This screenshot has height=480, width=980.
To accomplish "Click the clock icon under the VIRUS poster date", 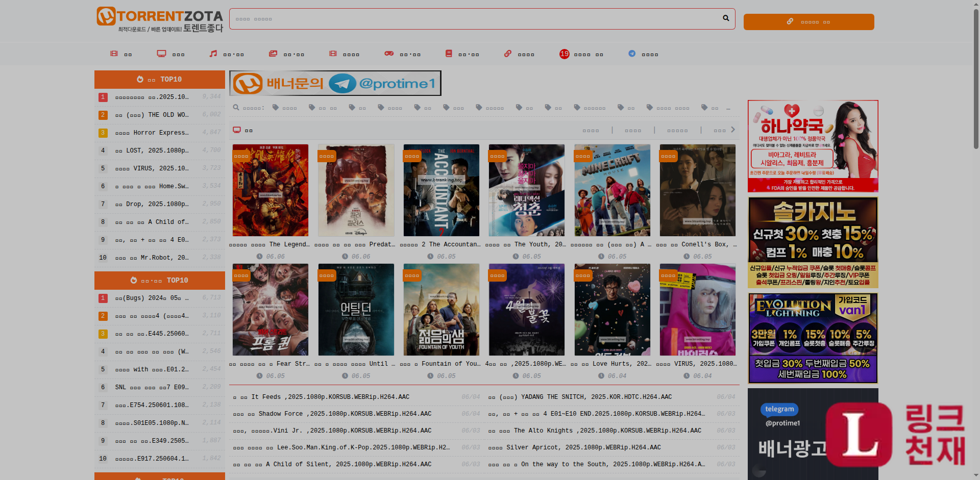I will [687, 376].
